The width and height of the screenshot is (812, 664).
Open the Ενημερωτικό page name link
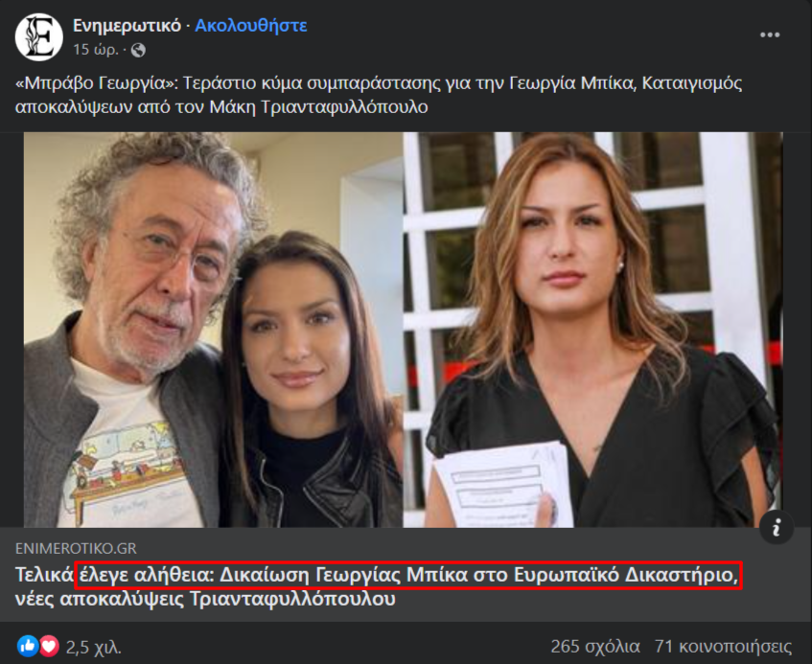[x=127, y=25]
